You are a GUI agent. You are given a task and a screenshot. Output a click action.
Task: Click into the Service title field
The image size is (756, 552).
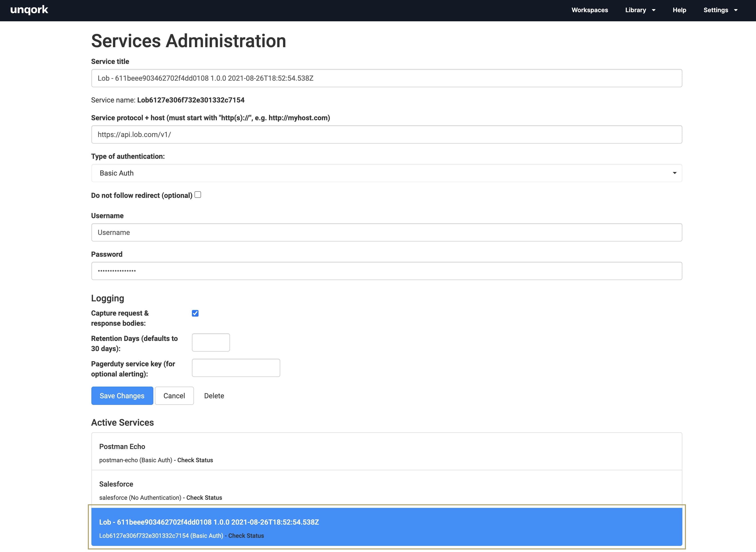pos(387,78)
